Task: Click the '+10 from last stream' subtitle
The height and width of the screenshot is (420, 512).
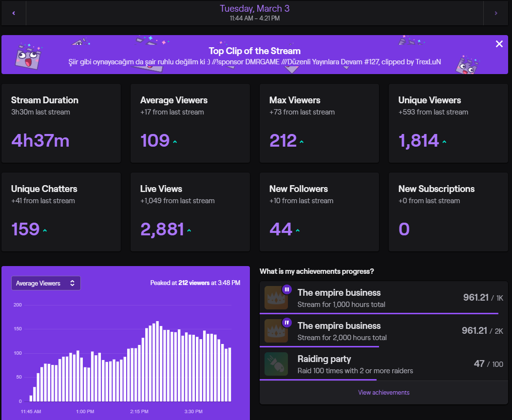Action: (302, 201)
